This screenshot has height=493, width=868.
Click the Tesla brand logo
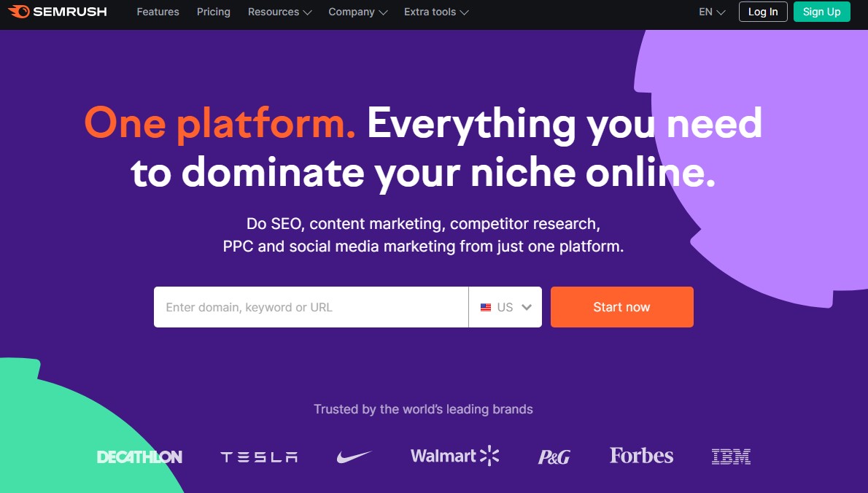pos(259,455)
